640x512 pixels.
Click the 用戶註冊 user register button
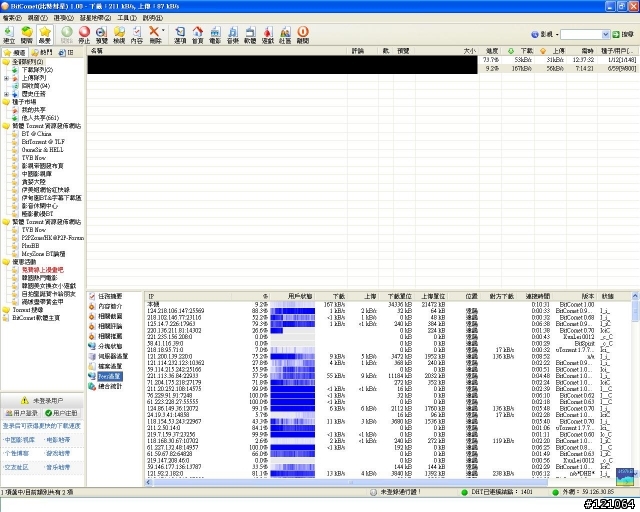(61, 413)
